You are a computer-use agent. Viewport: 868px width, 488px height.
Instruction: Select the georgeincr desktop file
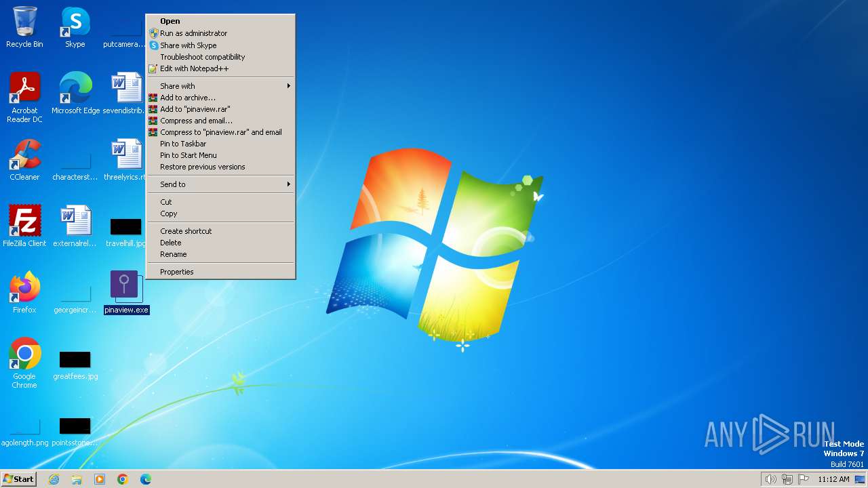click(x=75, y=300)
